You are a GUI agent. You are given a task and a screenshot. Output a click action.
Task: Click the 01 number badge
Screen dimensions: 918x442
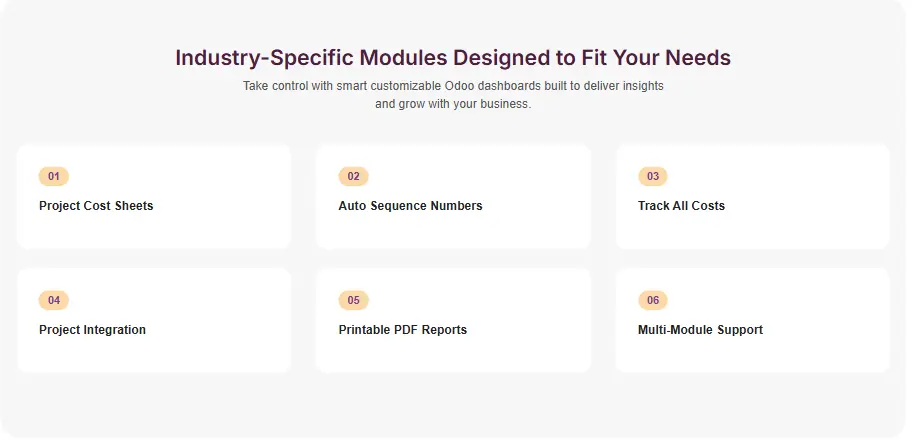53,177
